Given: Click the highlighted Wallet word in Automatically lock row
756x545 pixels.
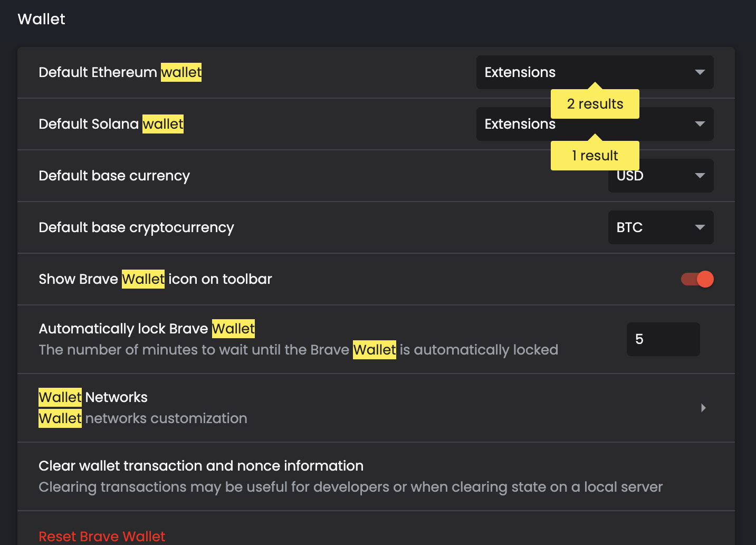Looking at the screenshot, I should point(233,329).
